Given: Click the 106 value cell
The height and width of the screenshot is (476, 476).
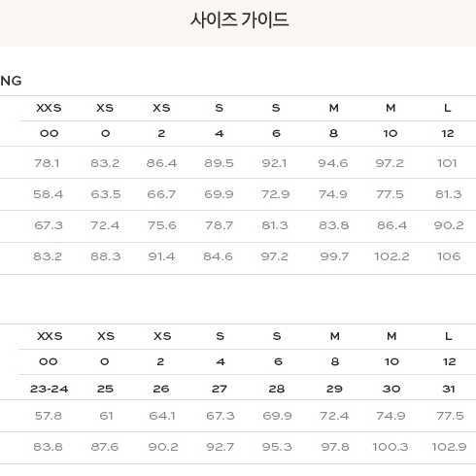Looking at the screenshot, I should point(449,256).
